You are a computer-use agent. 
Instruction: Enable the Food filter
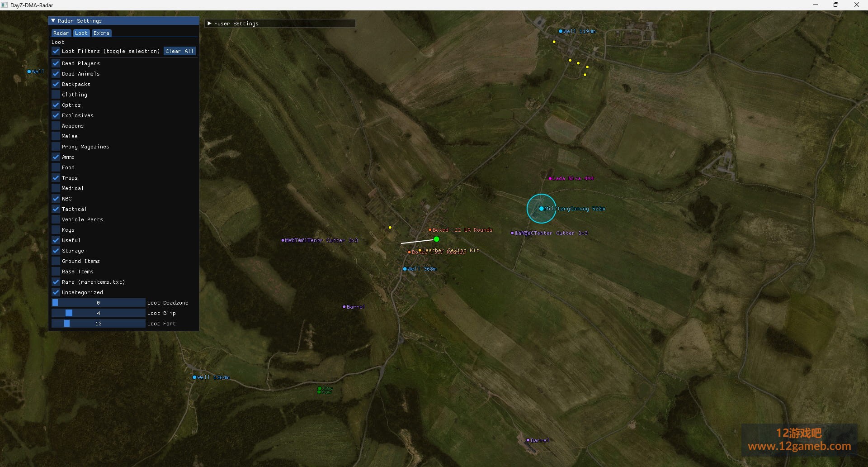56,167
